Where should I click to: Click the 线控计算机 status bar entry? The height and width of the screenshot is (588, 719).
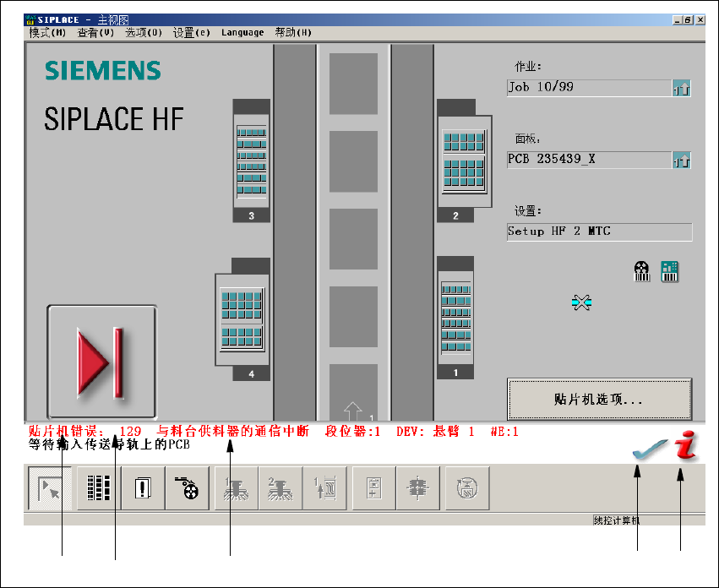point(616,520)
